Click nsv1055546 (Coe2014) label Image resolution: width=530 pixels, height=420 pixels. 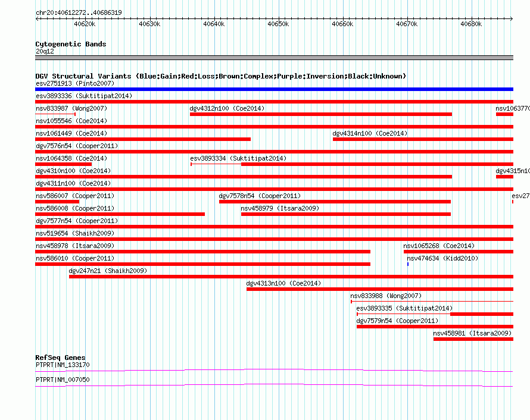pos(71,121)
